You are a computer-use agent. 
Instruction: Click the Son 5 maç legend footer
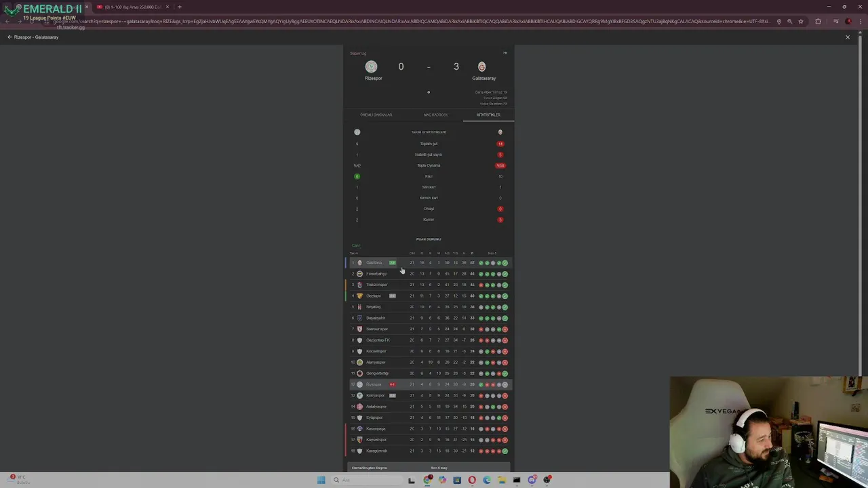439,468
